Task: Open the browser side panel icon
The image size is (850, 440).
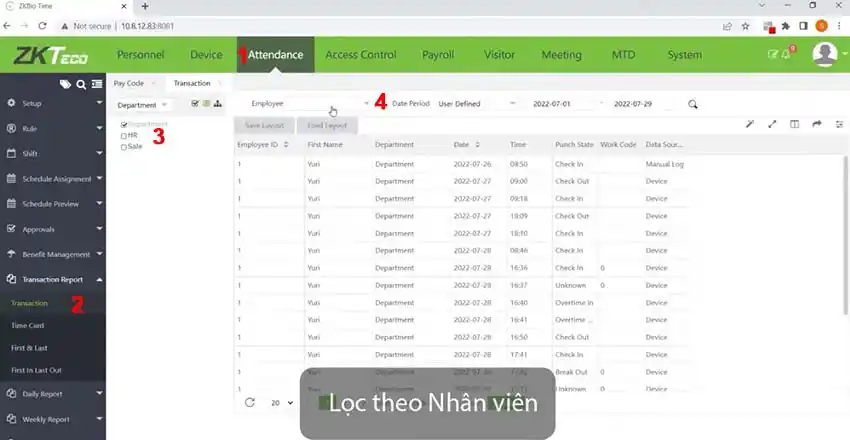Action: point(803,25)
